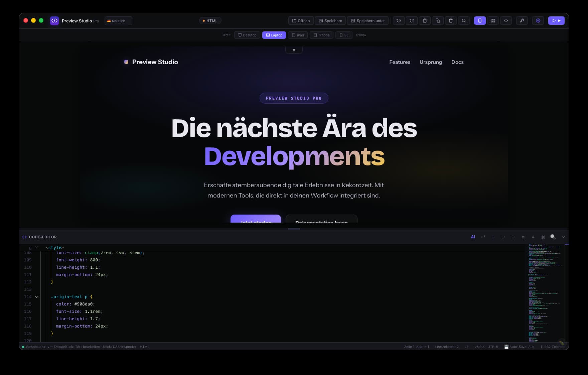This screenshot has height=375, width=588.
Task: Open the Deutsch language selector
Action: coord(118,21)
